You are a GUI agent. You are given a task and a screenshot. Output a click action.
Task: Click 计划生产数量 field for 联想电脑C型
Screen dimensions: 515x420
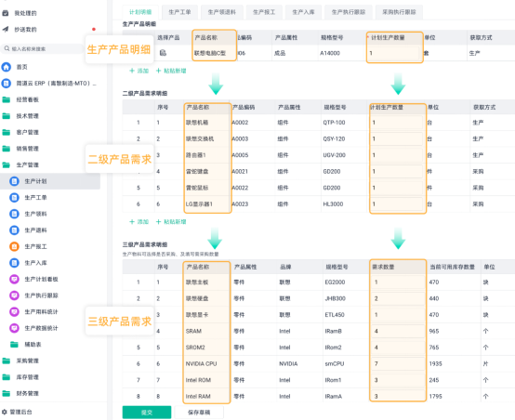tap(394, 53)
